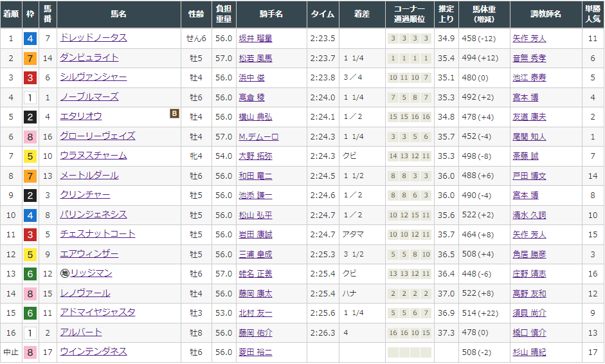Open trainer 矢作 芳人 in ドレッドノータス row
Viewport: 605px width, 364px height.
pyautogui.click(x=529, y=39)
